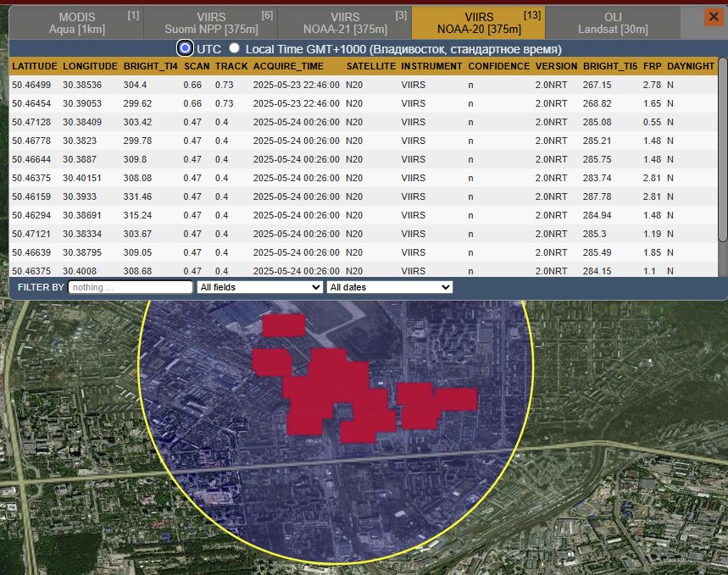Click FRP value 1.65
The width and height of the screenshot is (728, 575).
[652, 103]
